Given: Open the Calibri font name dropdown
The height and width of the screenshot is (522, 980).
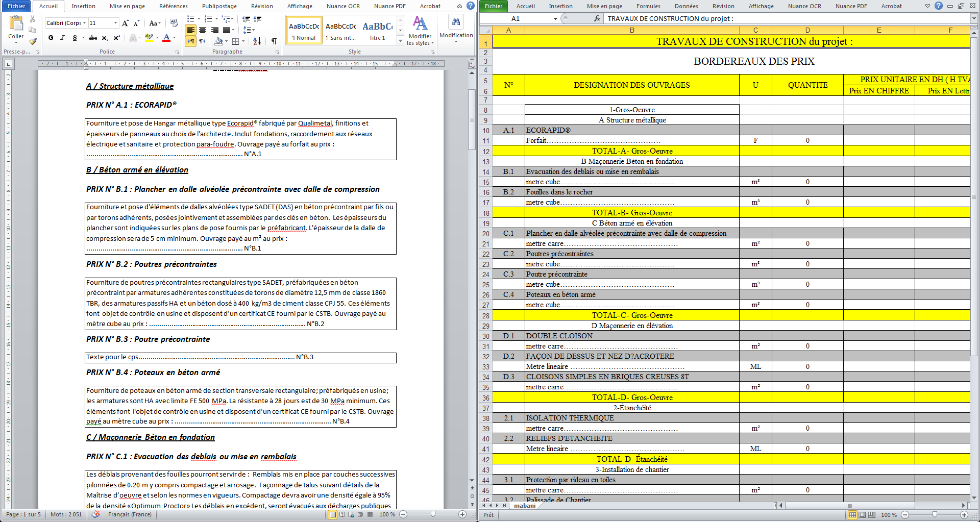Looking at the screenshot, I should click(85, 23).
